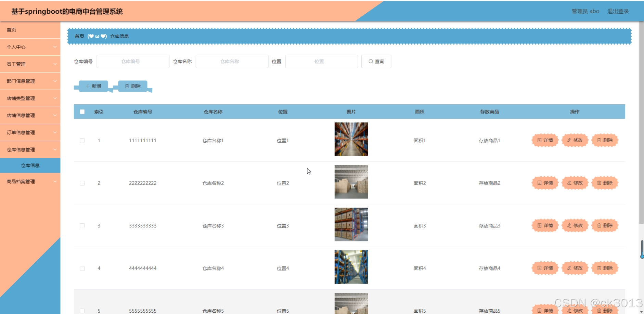644x314 pixels.
Task: Click 修改 for warehouse row 3
Action: [x=575, y=225]
